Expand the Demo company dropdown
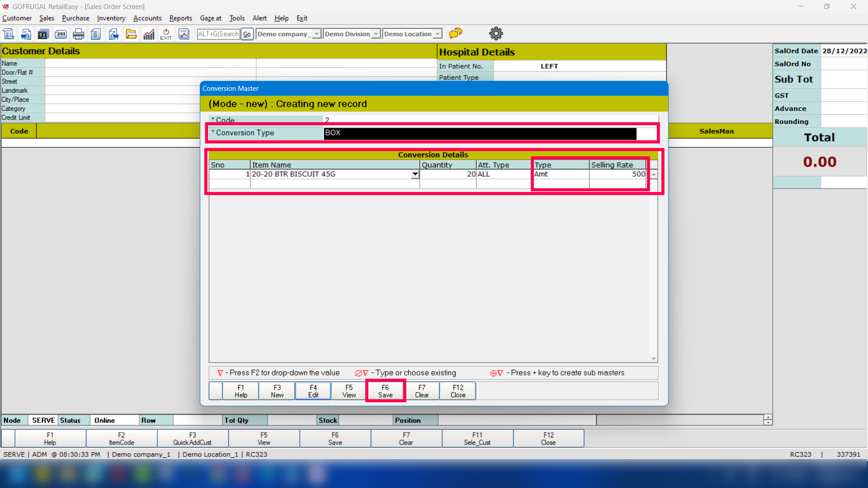Screen dimensions: 868x488 pyautogui.click(x=316, y=34)
